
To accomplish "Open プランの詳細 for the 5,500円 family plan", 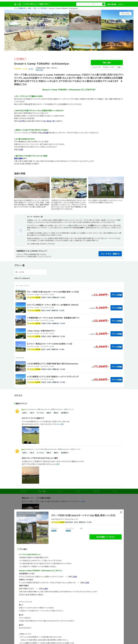I will pos(117,347).
